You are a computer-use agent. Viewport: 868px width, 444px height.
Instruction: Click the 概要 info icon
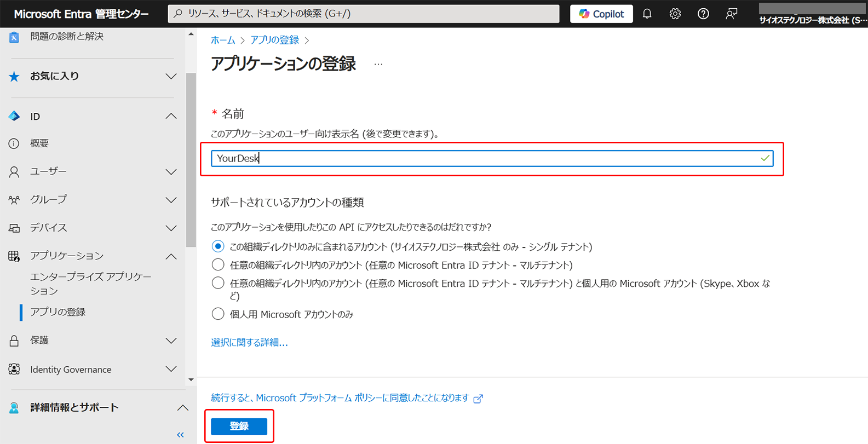click(14, 143)
